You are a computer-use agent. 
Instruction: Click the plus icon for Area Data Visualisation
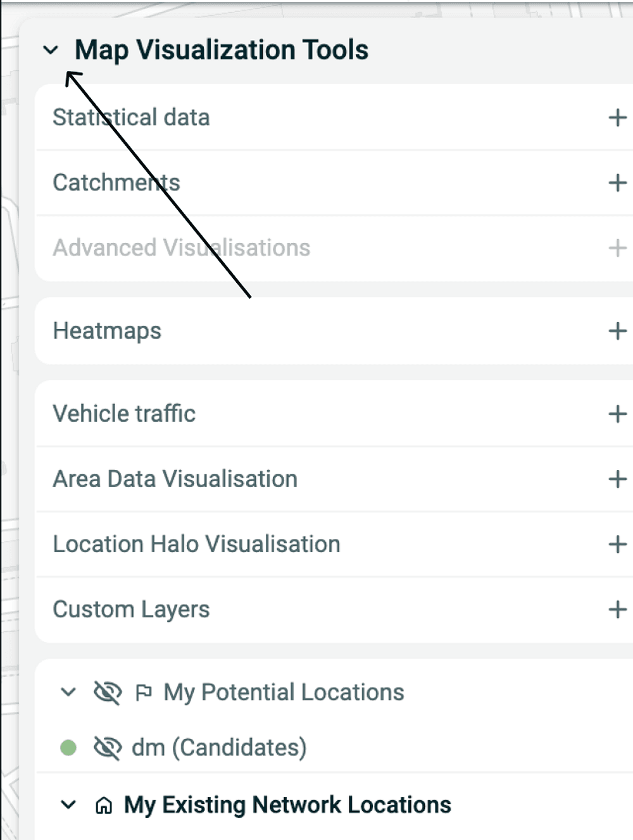tap(617, 479)
